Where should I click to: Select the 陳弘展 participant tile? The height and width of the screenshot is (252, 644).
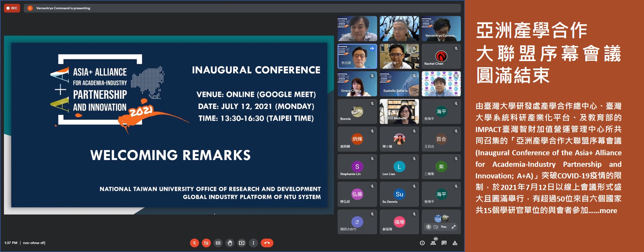(357, 194)
